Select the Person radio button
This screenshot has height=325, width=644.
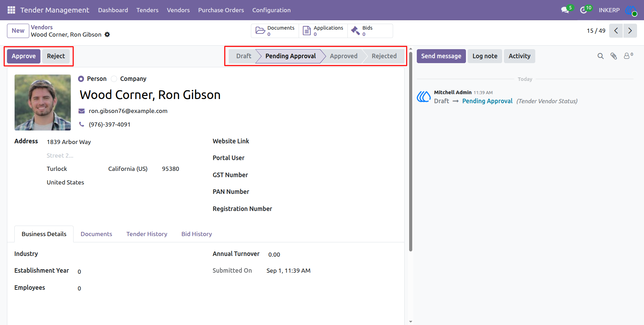(81, 79)
